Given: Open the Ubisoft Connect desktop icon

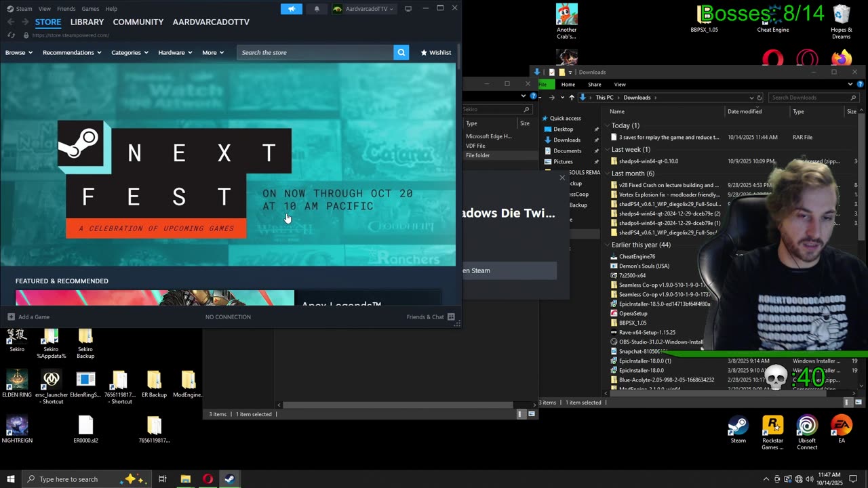Looking at the screenshot, I should [807, 433].
